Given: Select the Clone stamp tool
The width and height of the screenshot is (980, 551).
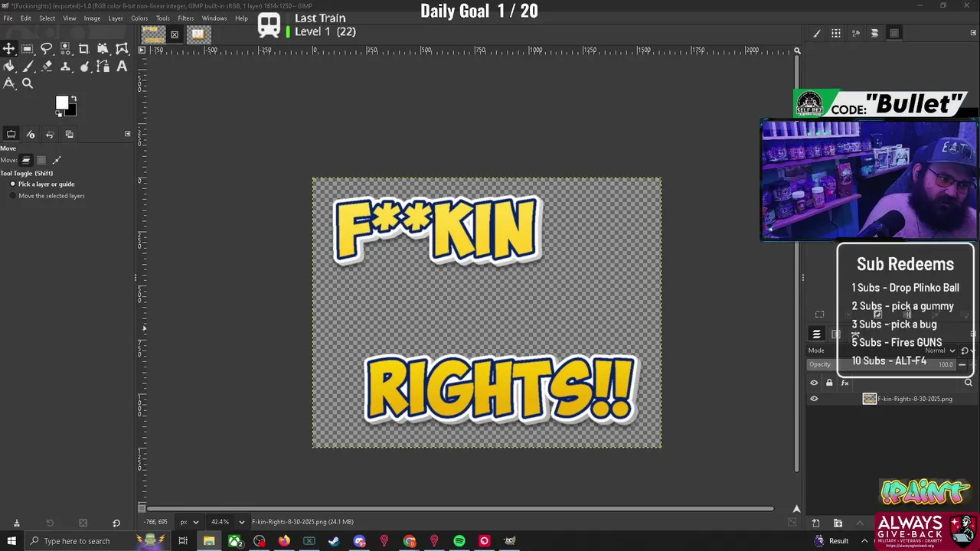Looking at the screenshot, I should [65, 67].
